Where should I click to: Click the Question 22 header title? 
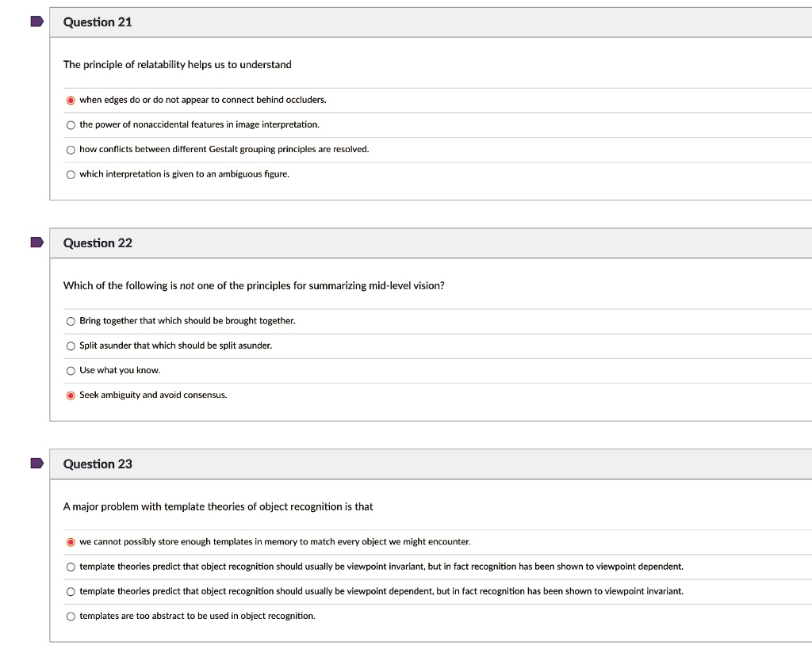click(98, 243)
